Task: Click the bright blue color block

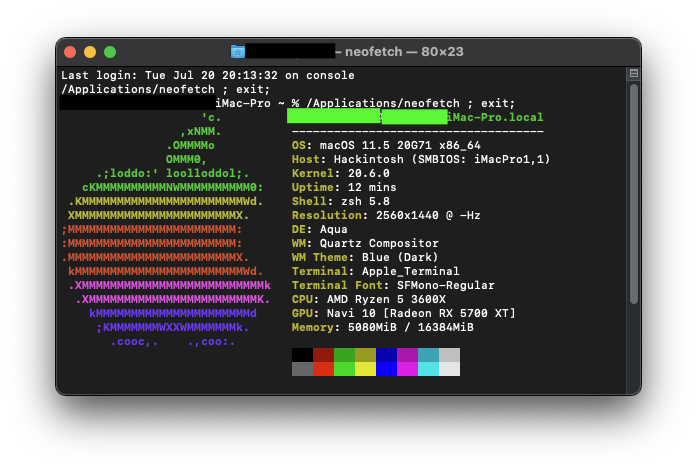Action: pos(386,369)
